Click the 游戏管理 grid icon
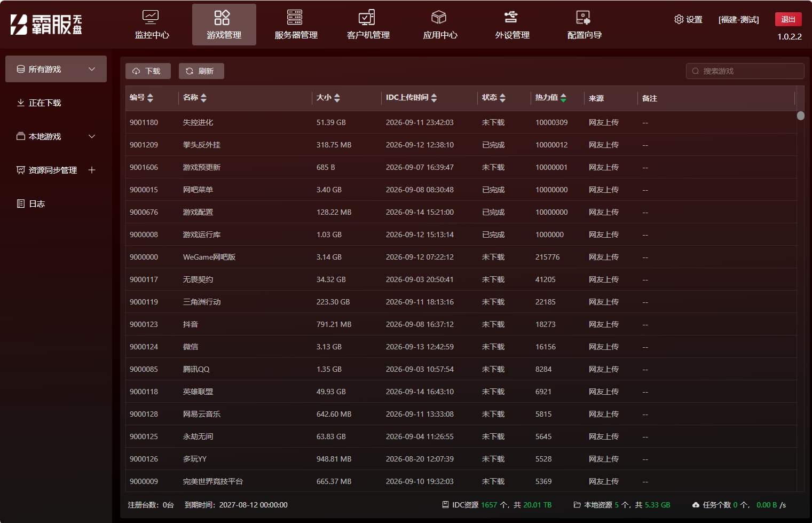Image resolution: width=812 pixels, height=523 pixels. [x=222, y=17]
